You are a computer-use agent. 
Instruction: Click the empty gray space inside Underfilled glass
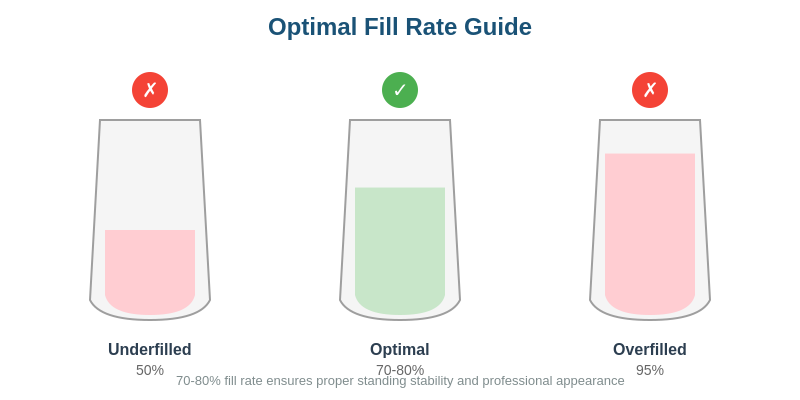click(x=150, y=175)
